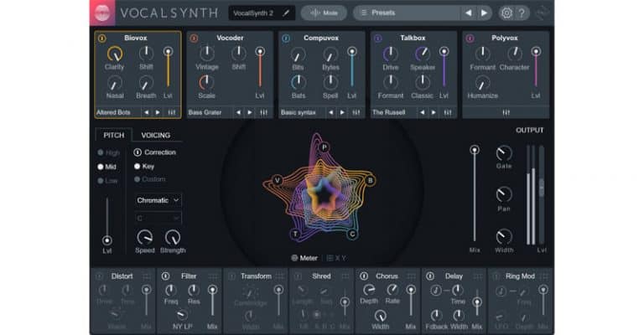The height and width of the screenshot is (335, 644).
Task: Click the pitch Lvl slider handle
Action: click(107, 240)
